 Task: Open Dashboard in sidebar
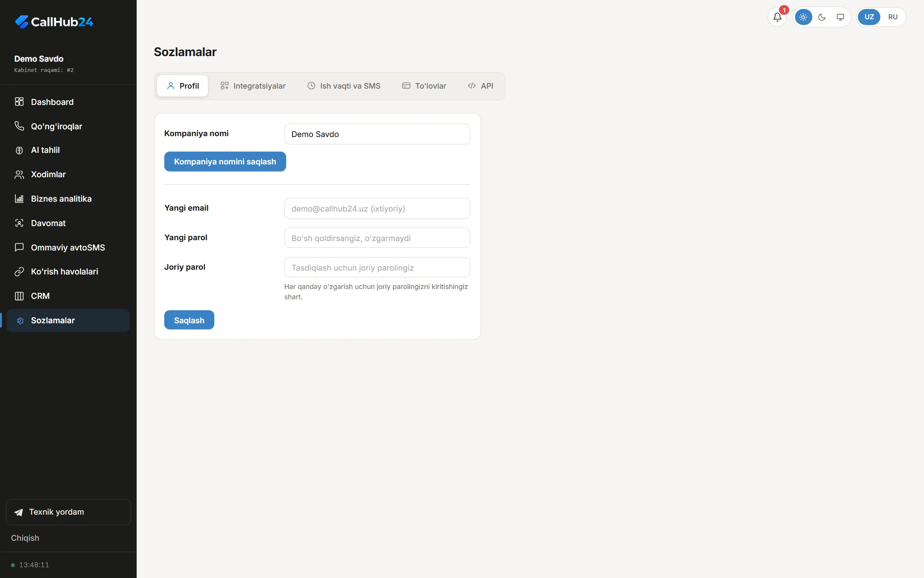tap(68, 102)
